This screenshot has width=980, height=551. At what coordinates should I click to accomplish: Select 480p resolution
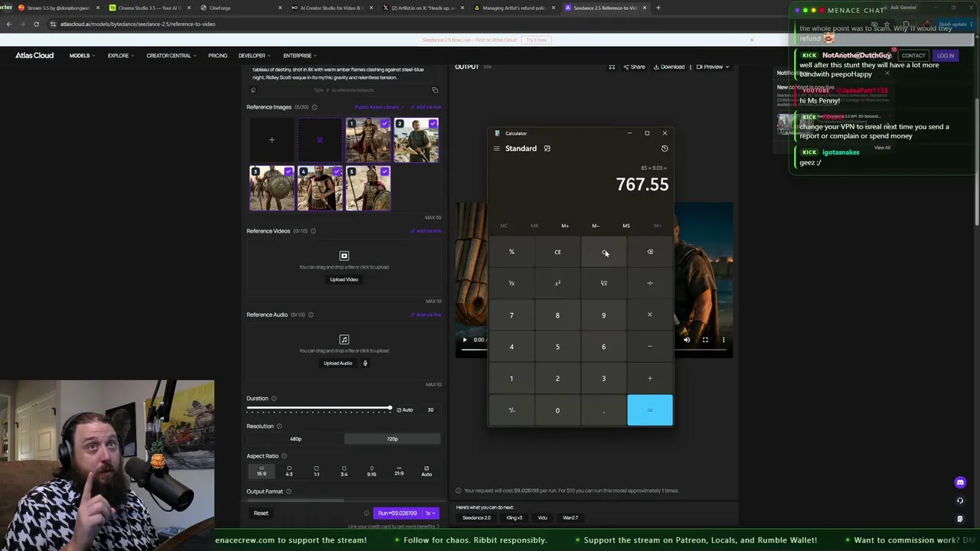click(296, 439)
